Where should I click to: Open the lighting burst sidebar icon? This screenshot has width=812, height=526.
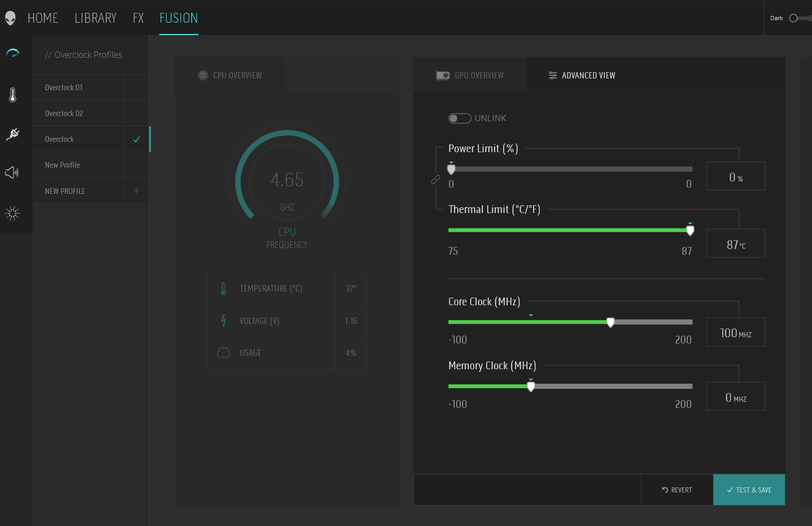click(12, 213)
